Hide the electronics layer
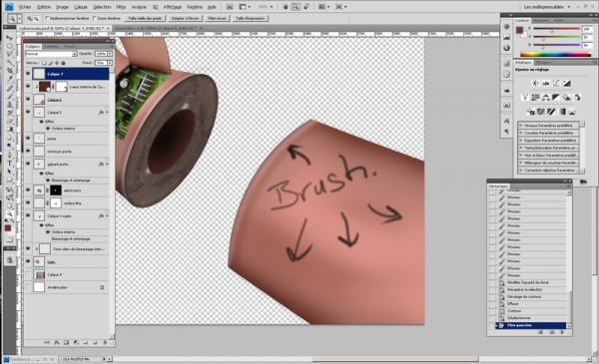Image resolution: width=599 pixels, height=364 pixels. point(28,190)
